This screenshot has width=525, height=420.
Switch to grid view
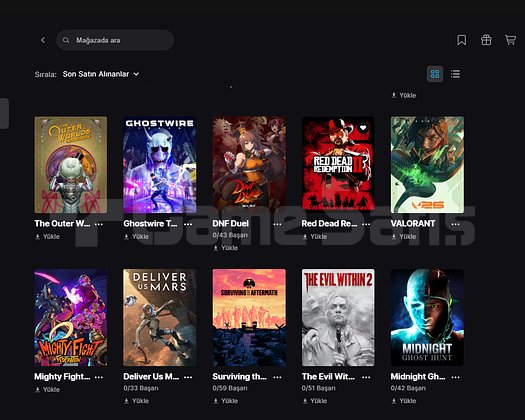[435, 74]
